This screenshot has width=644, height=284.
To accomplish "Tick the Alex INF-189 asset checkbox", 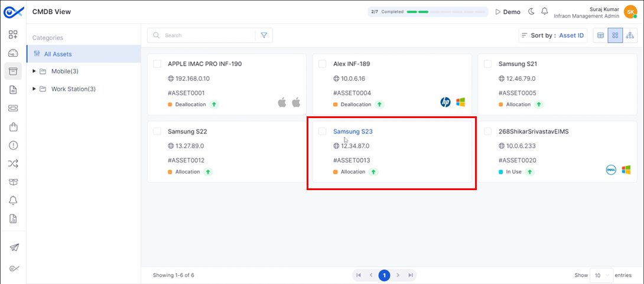I will (x=323, y=64).
